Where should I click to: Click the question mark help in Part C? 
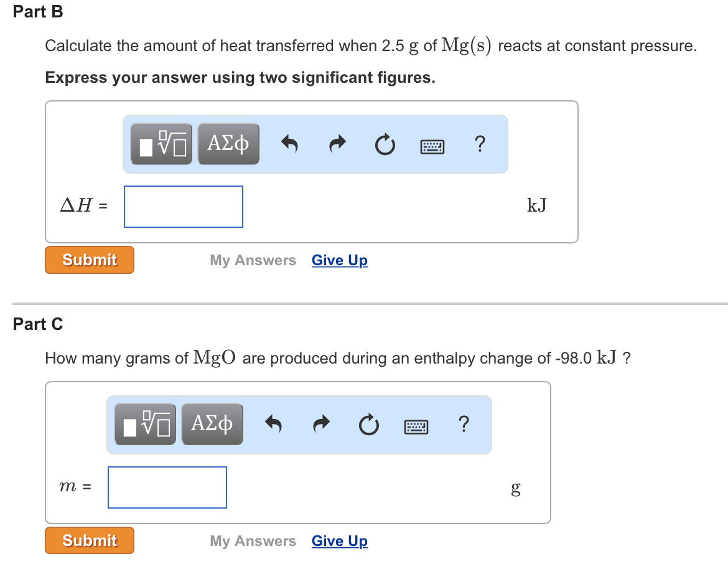click(463, 424)
